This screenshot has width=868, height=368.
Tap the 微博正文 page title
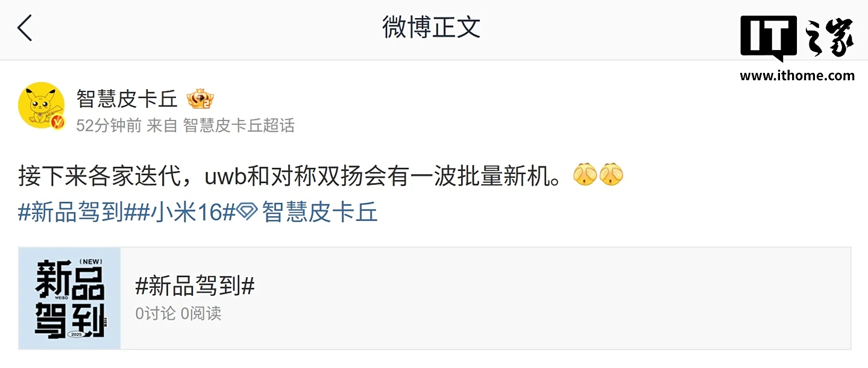432,28
